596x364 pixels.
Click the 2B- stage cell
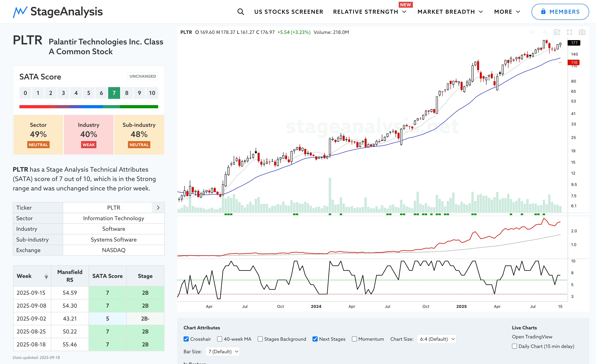(145, 319)
